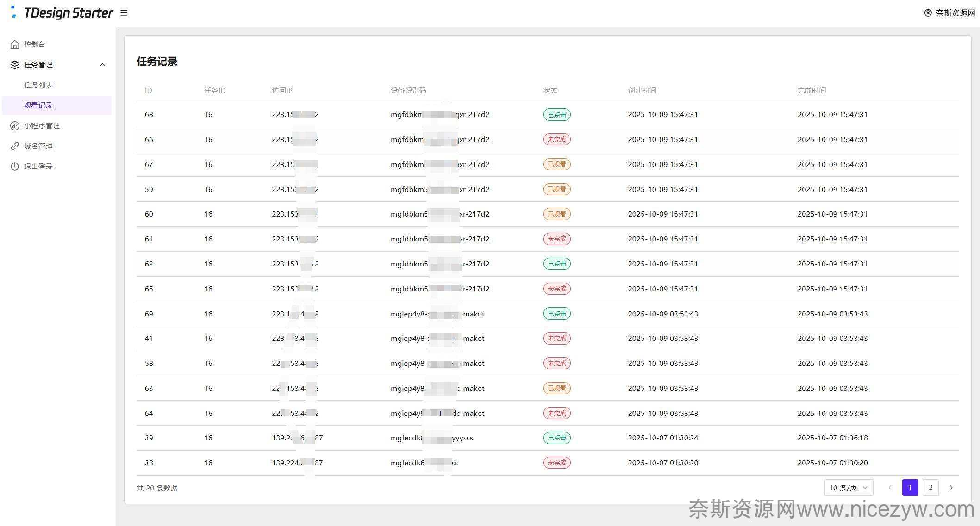The width and height of the screenshot is (980, 526).
Task: Click the previous page left arrow
Action: [x=890, y=488]
